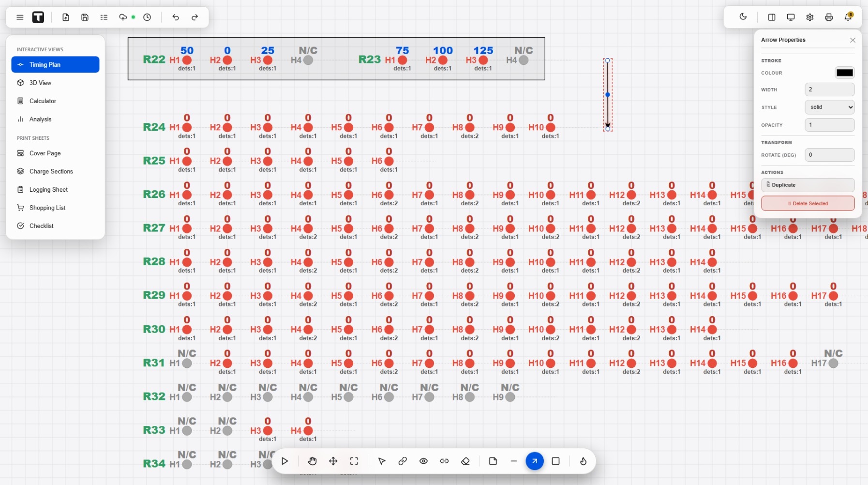Select the hand pan tool
Image resolution: width=868 pixels, height=485 pixels.
[312, 461]
